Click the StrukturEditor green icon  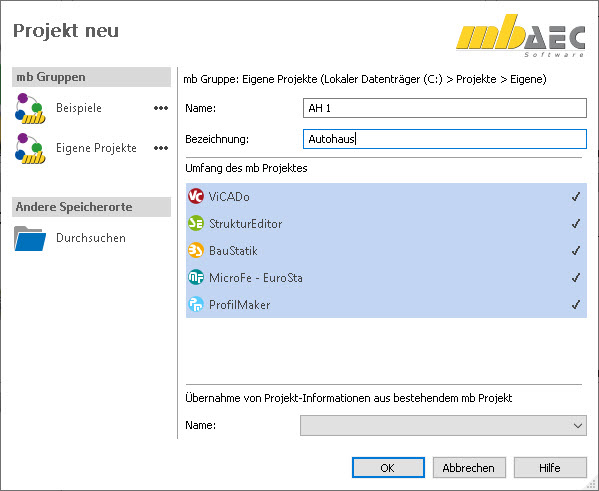coord(196,224)
